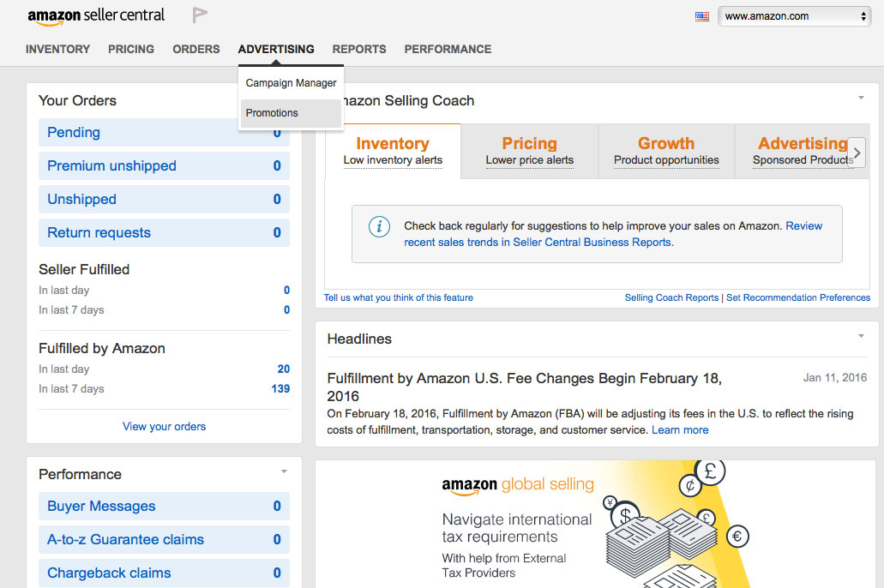Viewport: 884px width, 588px height.
Task: Click the Amazon Global Selling banner
Action: point(597,524)
